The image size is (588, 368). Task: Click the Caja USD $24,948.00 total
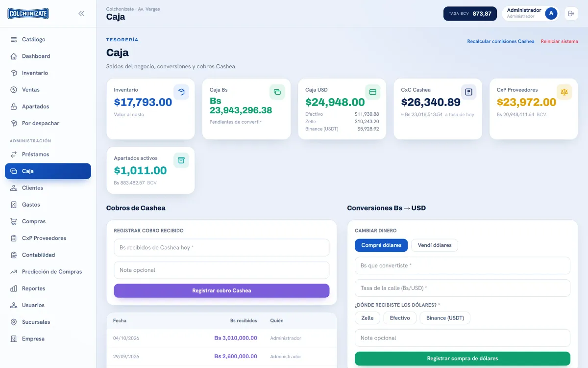[x=335, y=102]
